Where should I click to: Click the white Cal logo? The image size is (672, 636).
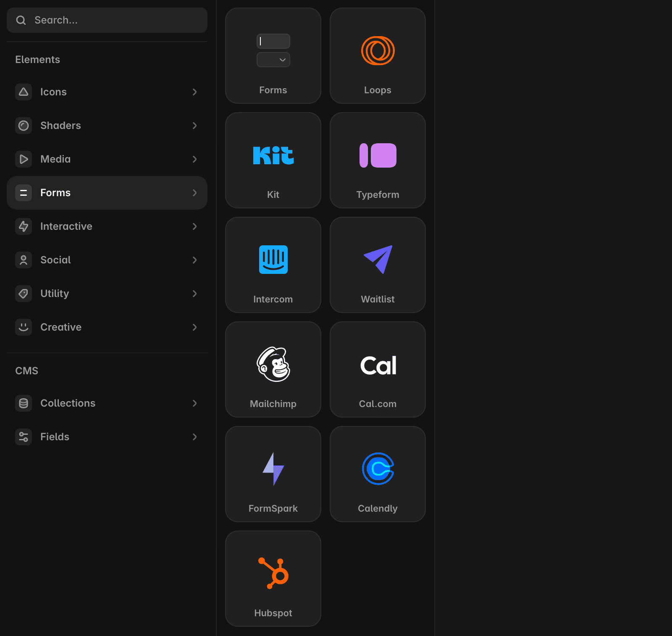378,365
